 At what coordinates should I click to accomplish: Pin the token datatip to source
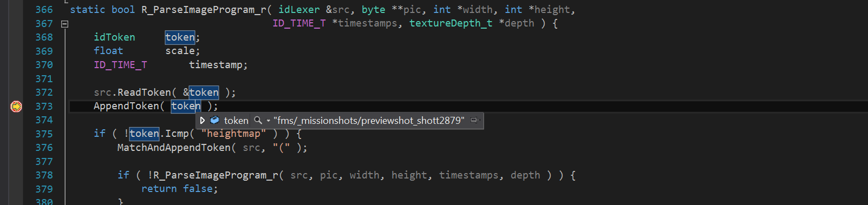tap(475, 120)
